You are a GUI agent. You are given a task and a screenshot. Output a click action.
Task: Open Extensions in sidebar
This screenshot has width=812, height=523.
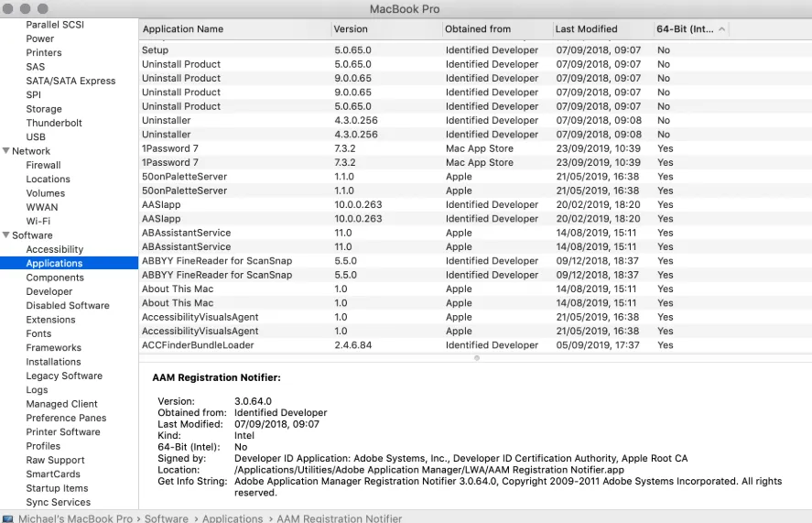50,320
